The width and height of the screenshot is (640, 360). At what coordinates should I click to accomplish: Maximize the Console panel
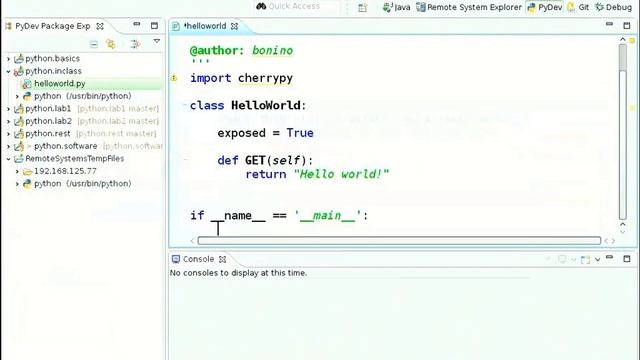(x=627, y=259)
